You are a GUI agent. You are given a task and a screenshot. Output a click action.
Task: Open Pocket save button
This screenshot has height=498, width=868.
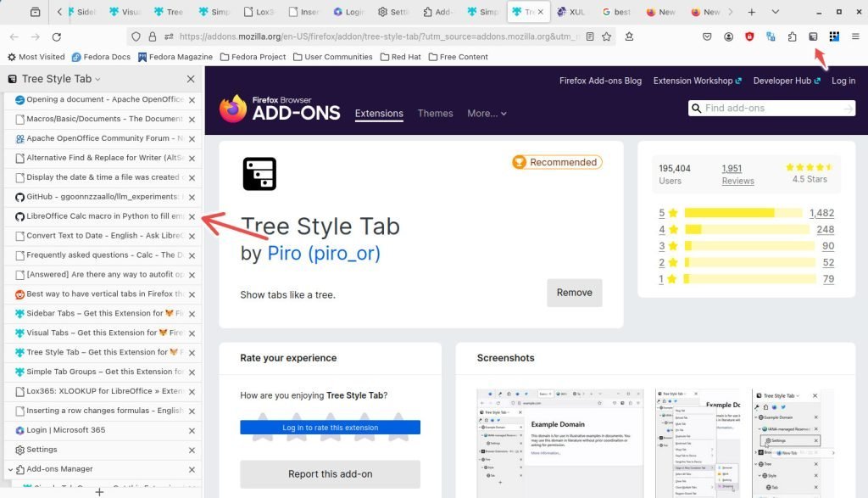tap(707, 36)
